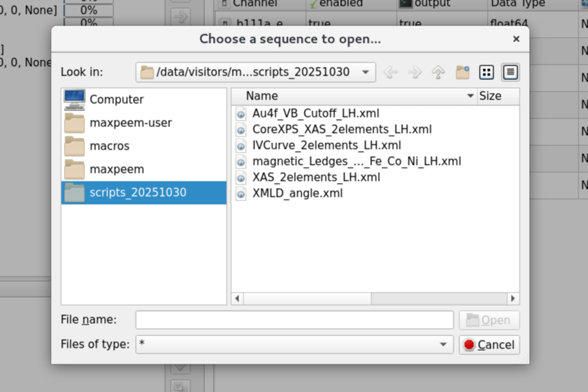This screenshot has height=392, width=588.
Task: Select the XMLD_angle.xml file
Action: (x=297, y=193)
